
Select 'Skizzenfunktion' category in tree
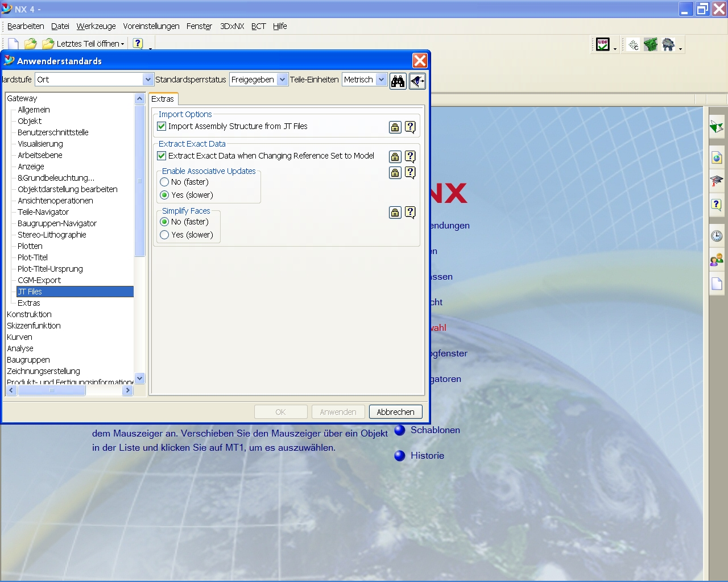34,326
